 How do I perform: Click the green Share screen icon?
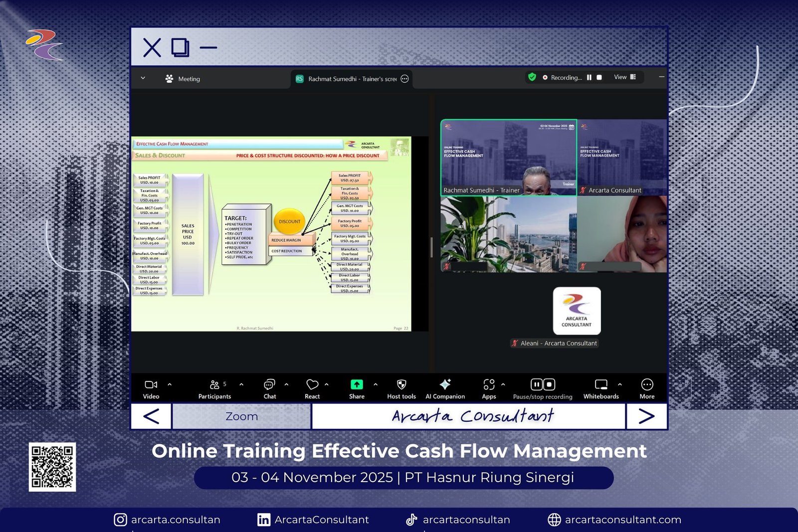[x=357, y=385]
